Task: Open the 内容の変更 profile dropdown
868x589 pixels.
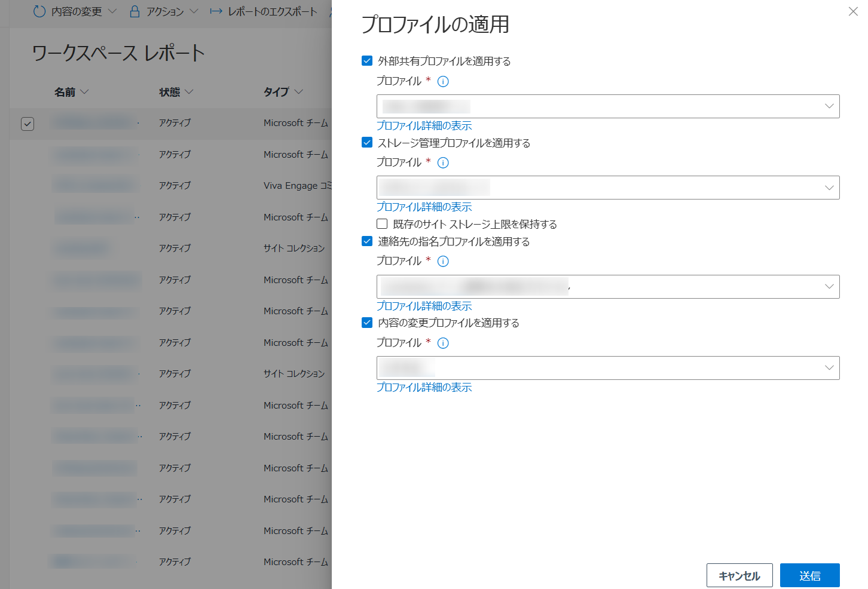Action: coord(608,368)
